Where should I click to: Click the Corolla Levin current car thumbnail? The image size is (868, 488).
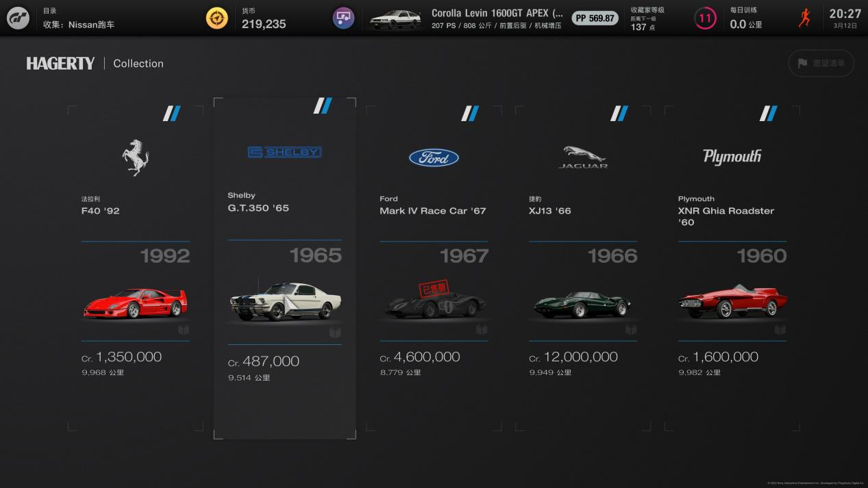click(395, 19)
